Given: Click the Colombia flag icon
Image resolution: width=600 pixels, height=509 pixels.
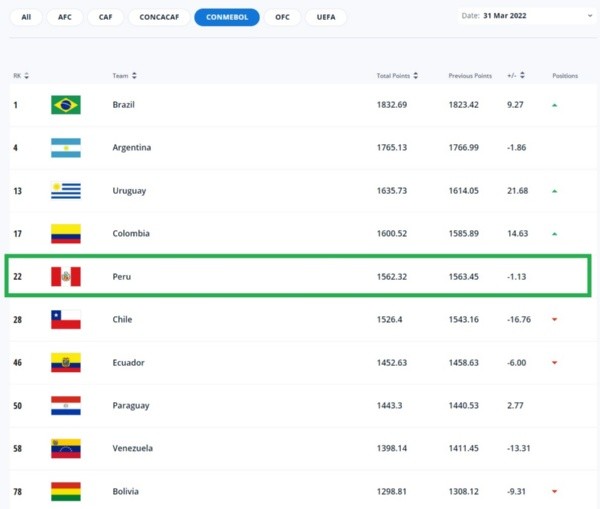Looking at the screenshot, I should [66, 234].
